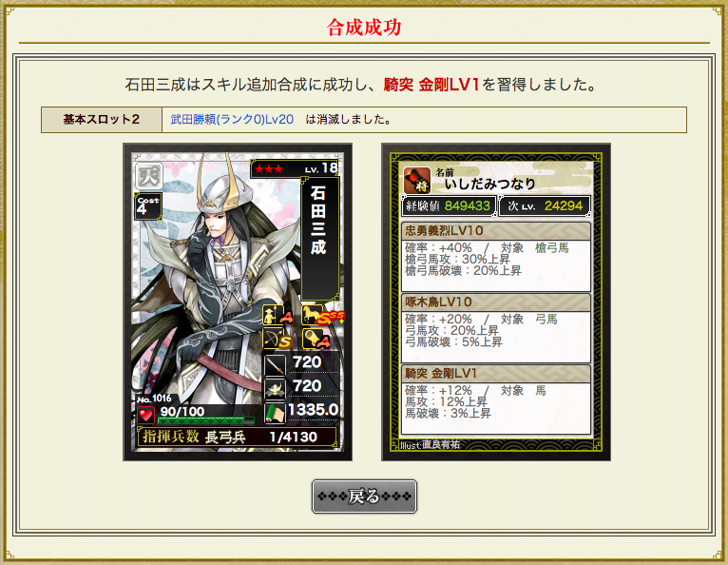Select the 忠勇義烈LV10 skill header

496,231
